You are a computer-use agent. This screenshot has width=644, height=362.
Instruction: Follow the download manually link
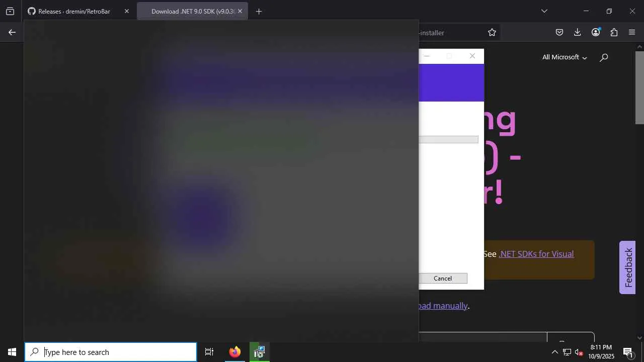pyautogui.click(x=443, y=306)
